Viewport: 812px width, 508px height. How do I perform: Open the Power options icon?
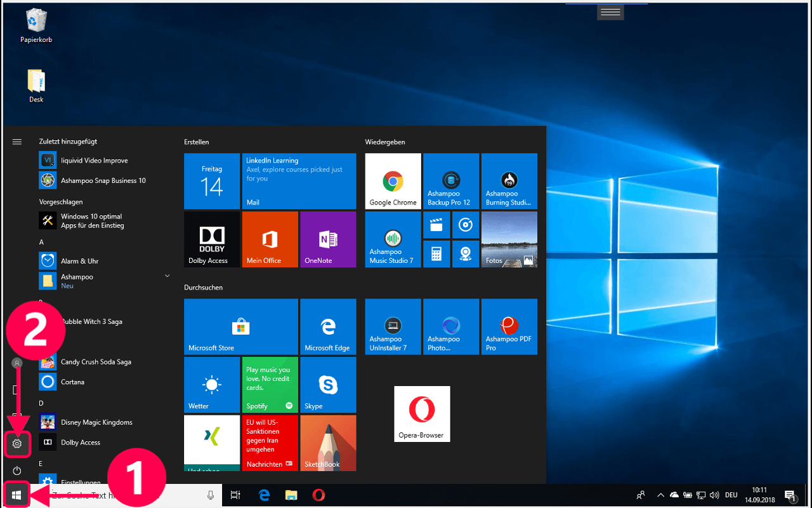(17, 471)
